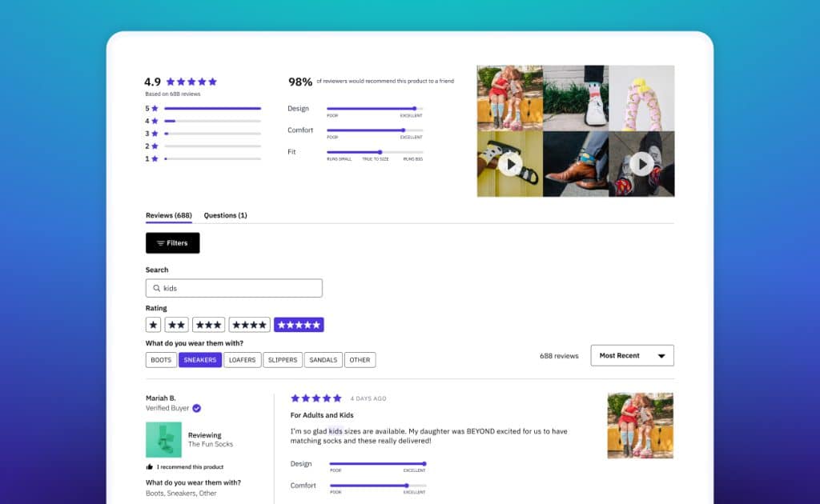Open the Filters button

(x=173, y=243)
